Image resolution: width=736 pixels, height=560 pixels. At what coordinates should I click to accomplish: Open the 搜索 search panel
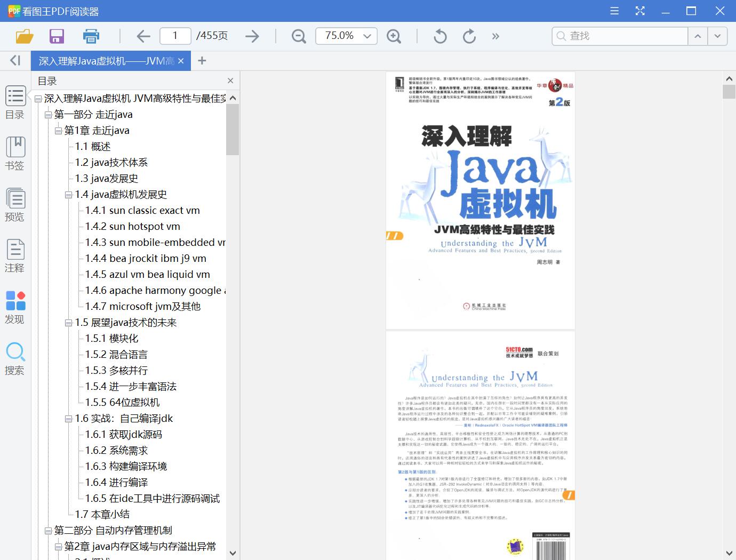(15, 358)
